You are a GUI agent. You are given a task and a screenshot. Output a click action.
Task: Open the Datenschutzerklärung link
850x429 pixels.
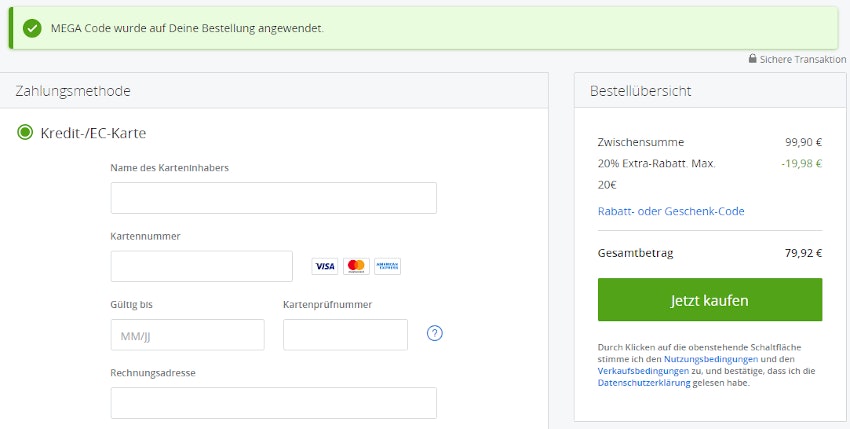click(643, 382)
